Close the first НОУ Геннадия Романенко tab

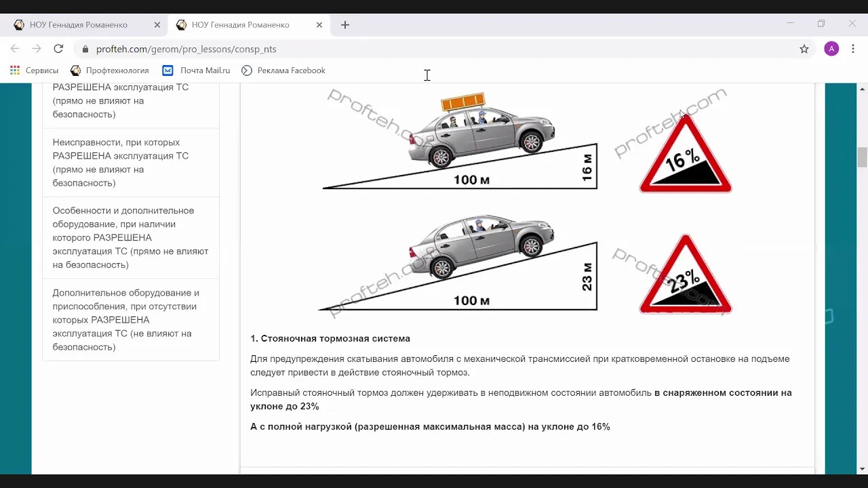point(157,24)
